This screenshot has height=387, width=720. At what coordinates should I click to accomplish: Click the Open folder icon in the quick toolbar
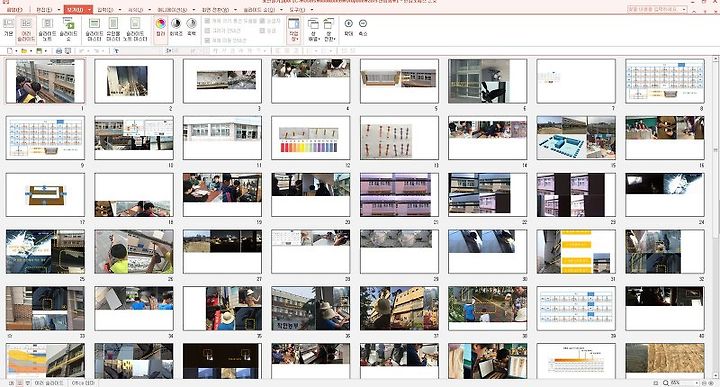[24, 51]
